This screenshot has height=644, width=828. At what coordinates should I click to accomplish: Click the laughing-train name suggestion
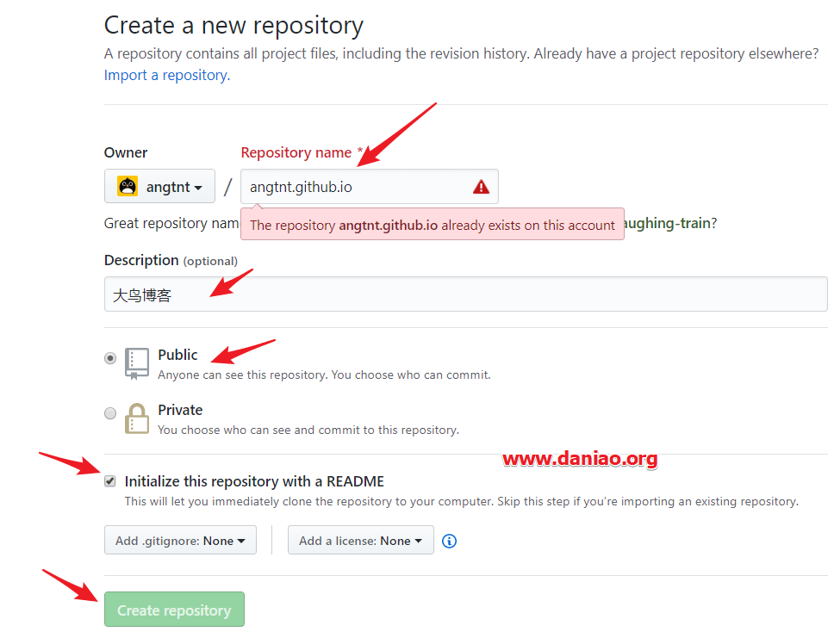pyautogui.click(x=667, y=223)
